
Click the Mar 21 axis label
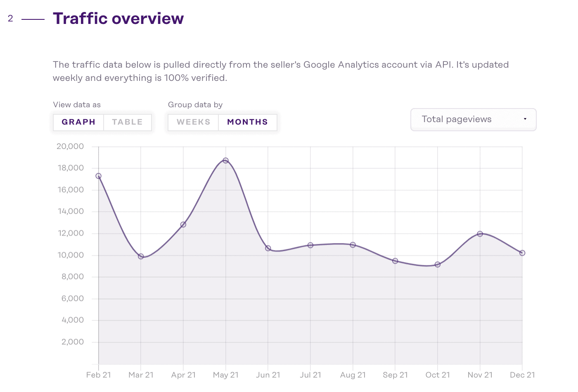tap(141, 375)
